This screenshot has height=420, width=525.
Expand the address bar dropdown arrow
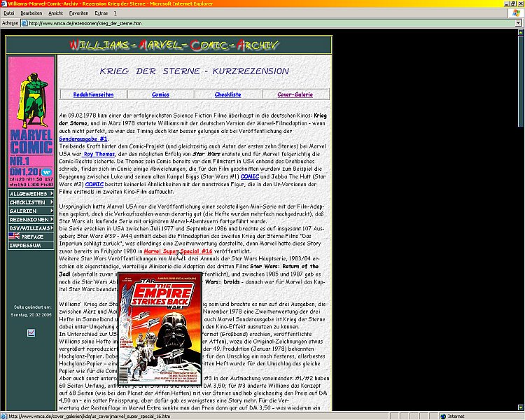click(518, 23)
